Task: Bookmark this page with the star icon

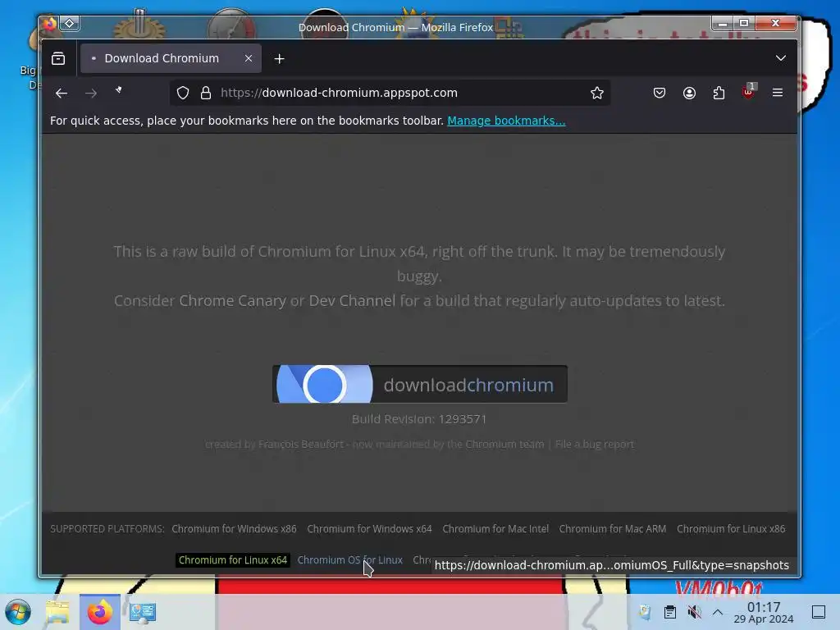Action: point(597,94)
